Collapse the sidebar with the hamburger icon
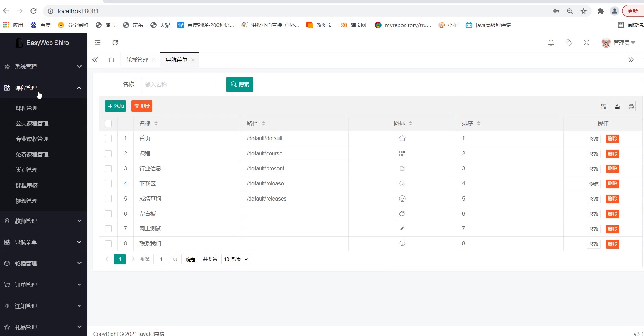644x336 pixels. tap(98, 43)
